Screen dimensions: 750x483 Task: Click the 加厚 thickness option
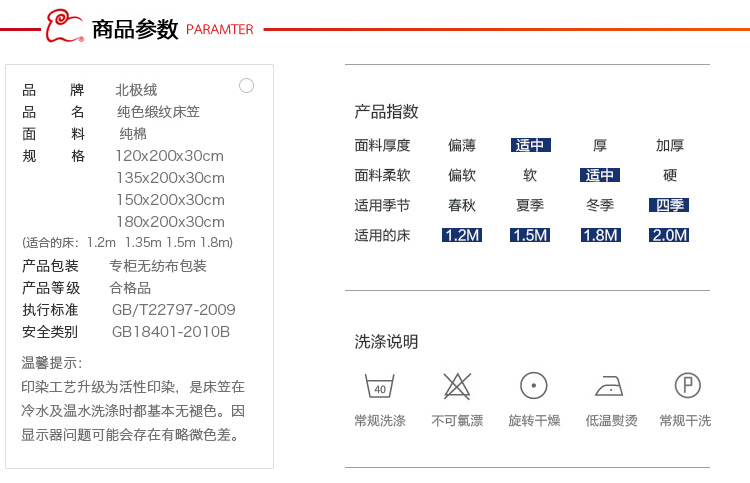pyautogui.click(x=670, y=145)
